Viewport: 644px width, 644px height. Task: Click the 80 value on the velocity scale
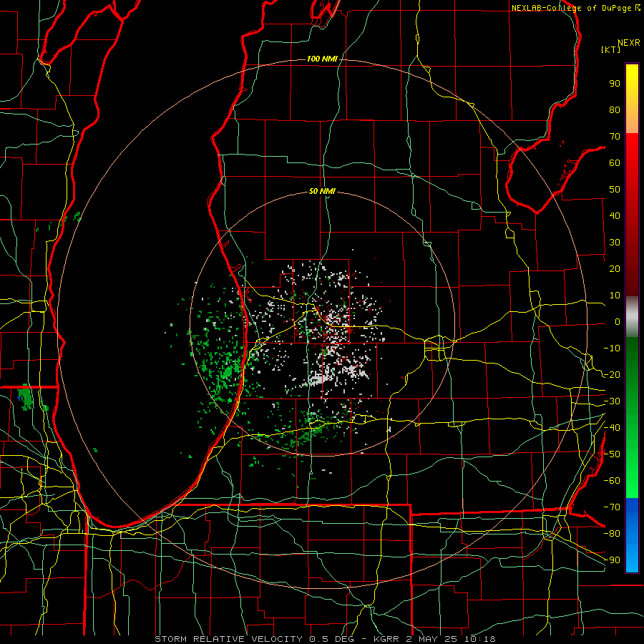(x=615, y=110)
